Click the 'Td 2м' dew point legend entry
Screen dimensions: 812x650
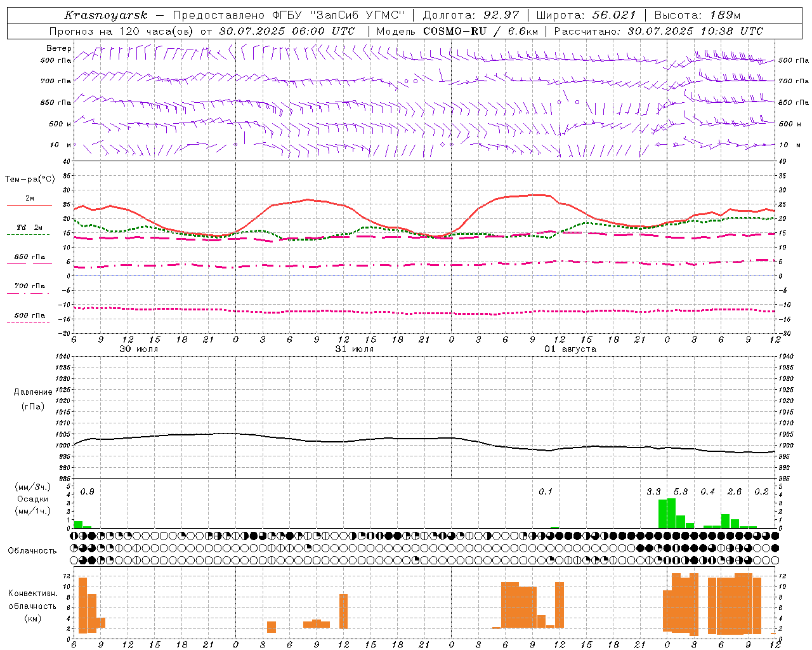point(30,227)
